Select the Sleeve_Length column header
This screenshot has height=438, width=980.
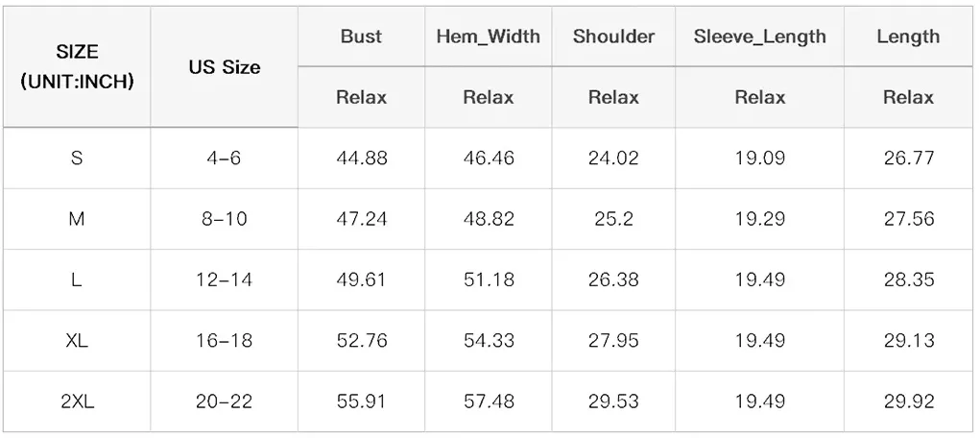pyautogui.click(x=759, y=37)
